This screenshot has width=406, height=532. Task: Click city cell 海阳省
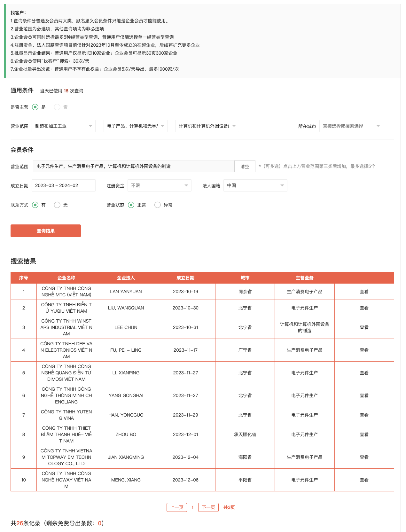pyautogui.click(x=245, y=457)
